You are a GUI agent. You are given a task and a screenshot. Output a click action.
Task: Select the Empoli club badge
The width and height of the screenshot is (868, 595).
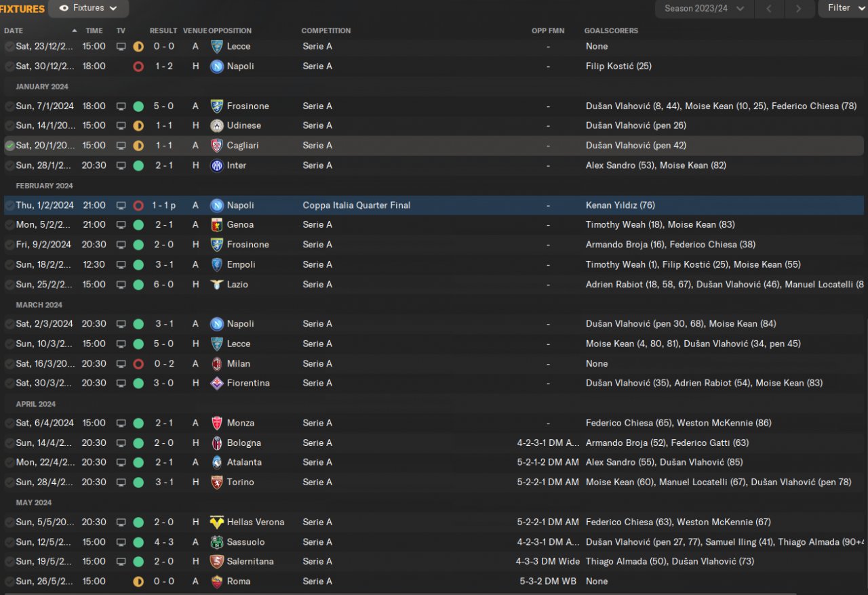[x=217, y=264]
